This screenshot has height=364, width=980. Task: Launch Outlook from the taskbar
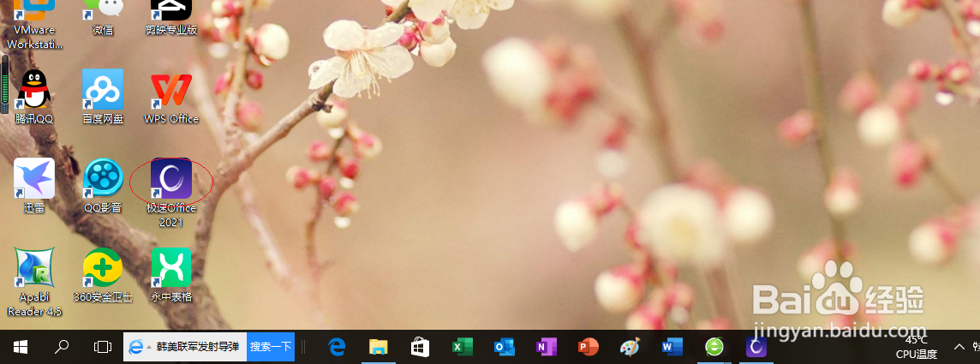(504, 347)
